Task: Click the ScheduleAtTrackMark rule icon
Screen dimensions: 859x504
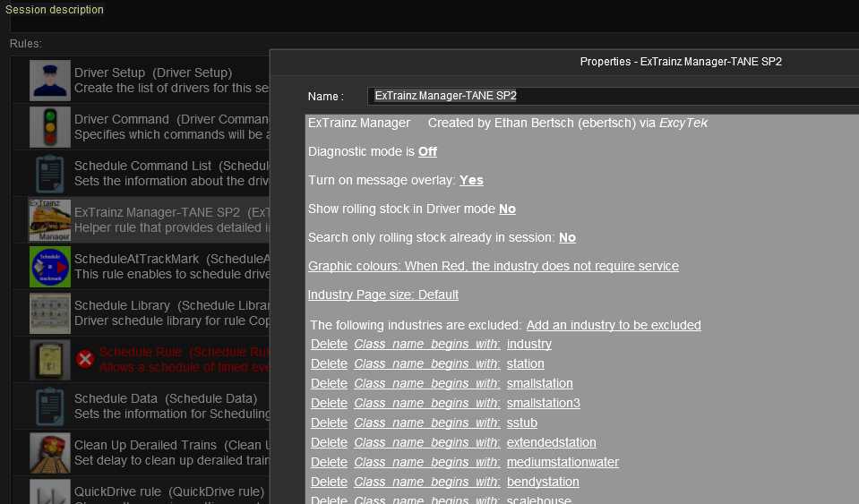Action: tap(50, 267)
